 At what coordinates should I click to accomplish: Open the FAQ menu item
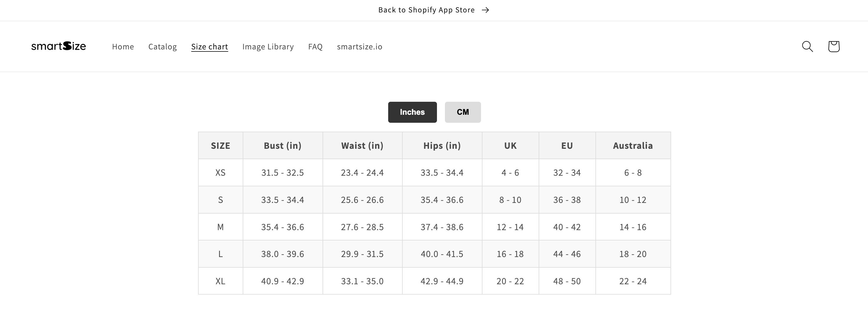[x=315, y=46]
